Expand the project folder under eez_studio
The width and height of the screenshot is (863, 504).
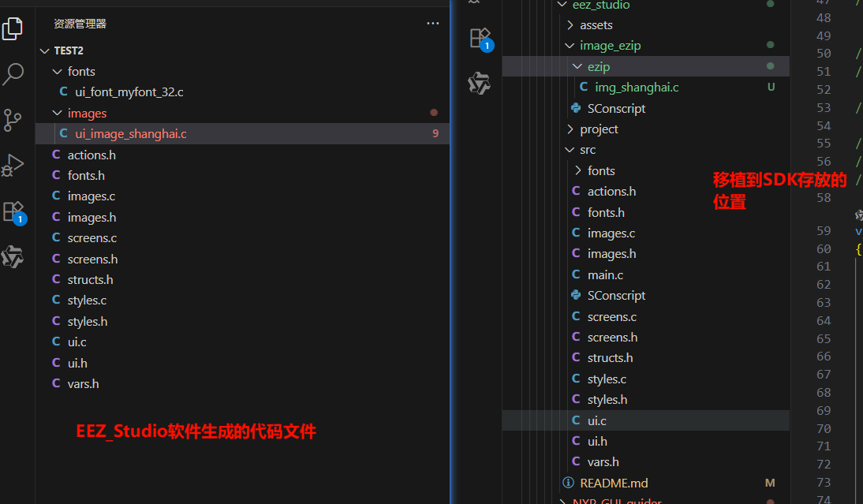pos(599,129)
